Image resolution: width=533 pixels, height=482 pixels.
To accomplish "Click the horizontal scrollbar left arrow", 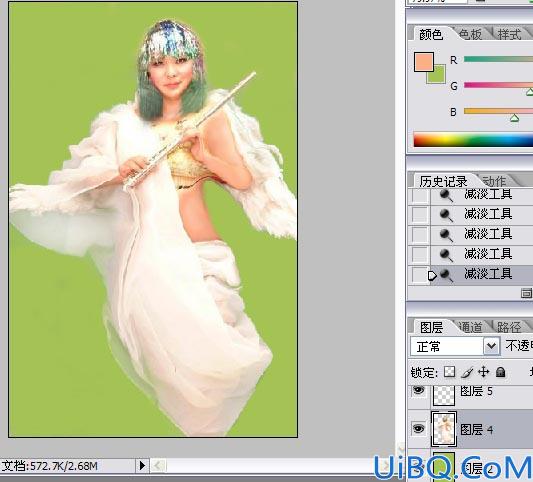I will (158, 465).
